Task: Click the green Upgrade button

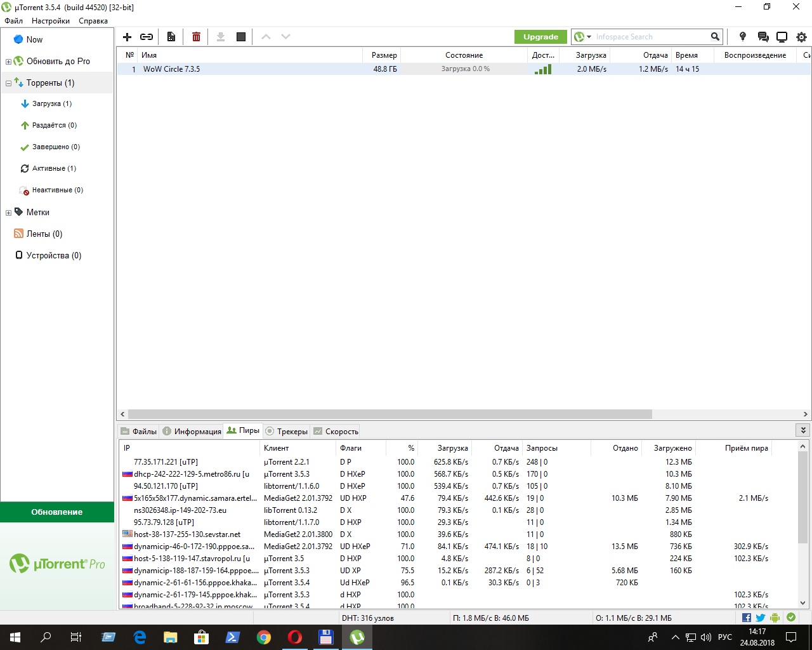Action: [540, 37]
